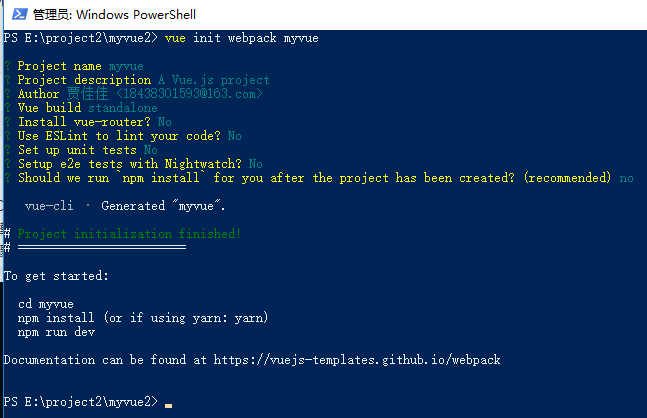Click the 'Generated "myvue"' vue-cli message
The width and height of the screenshot is (647, 418).
[x=163, y=206]
